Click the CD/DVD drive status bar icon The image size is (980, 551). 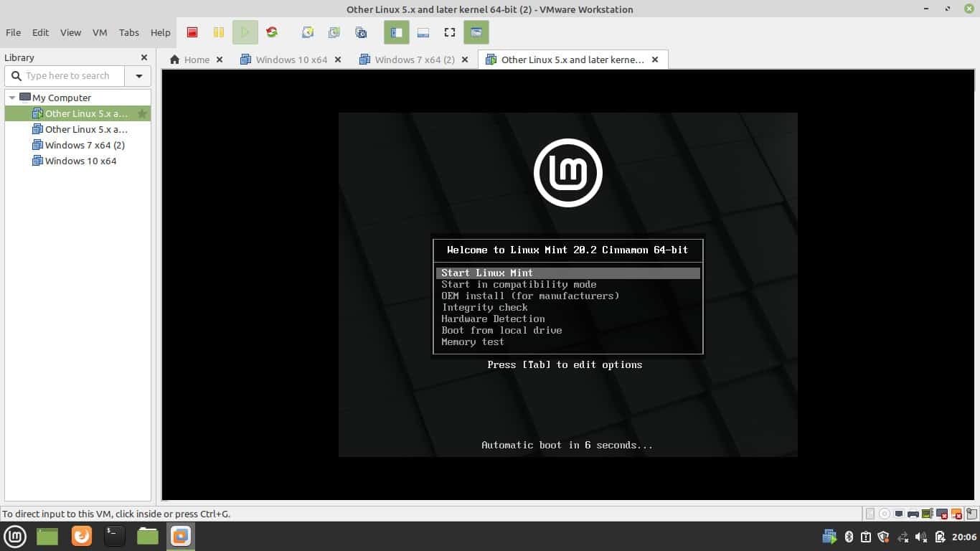(885, 514)
